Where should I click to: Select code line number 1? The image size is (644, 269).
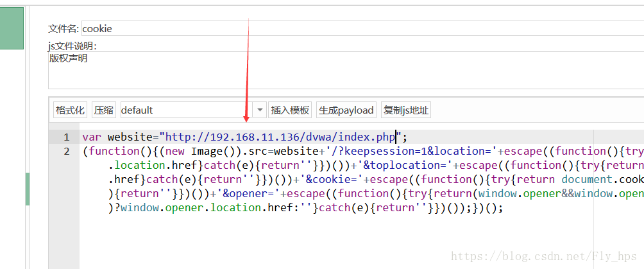pos(67,137)
